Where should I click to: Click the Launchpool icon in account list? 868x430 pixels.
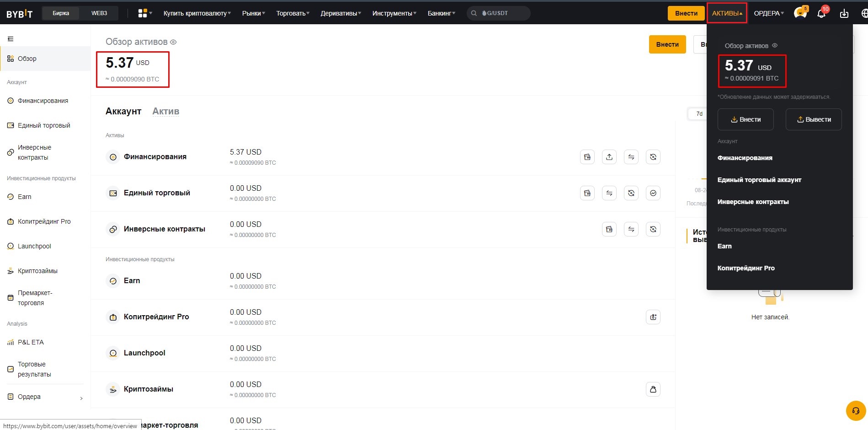113,353
